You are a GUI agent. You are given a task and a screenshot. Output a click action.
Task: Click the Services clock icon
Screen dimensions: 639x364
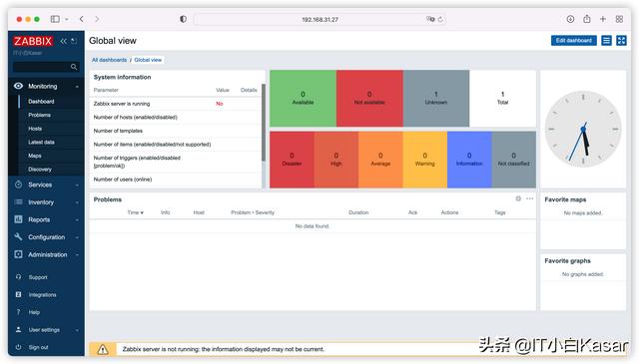(x=18, y=184)
